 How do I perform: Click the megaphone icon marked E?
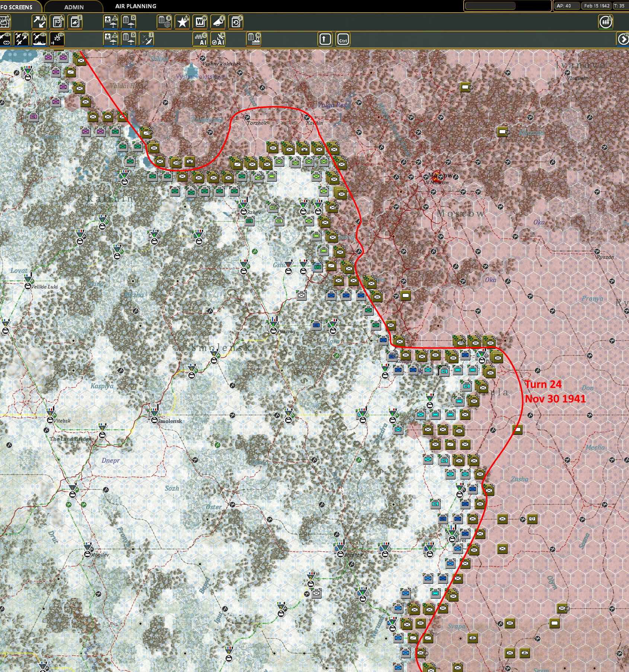click(218, 22)
